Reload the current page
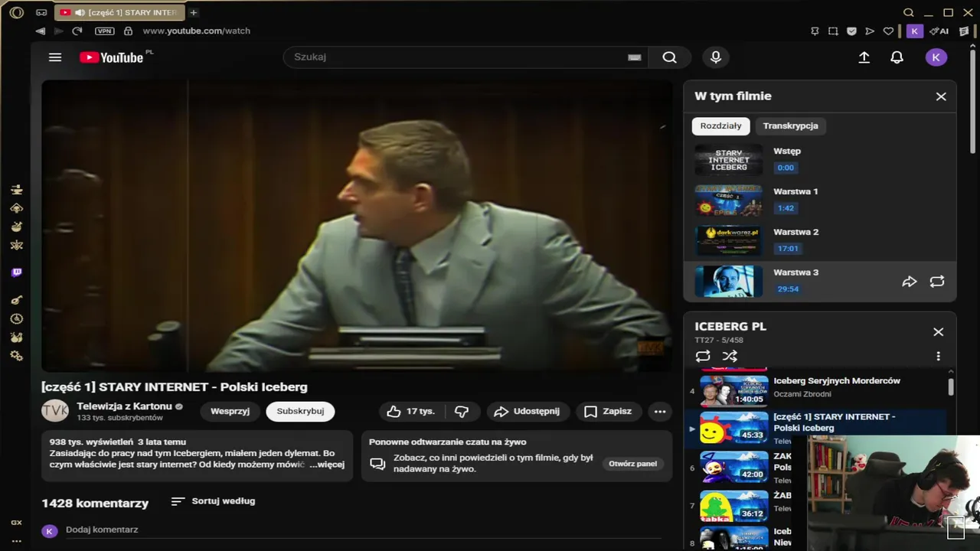The image size is (980, 551). point(77,31)
